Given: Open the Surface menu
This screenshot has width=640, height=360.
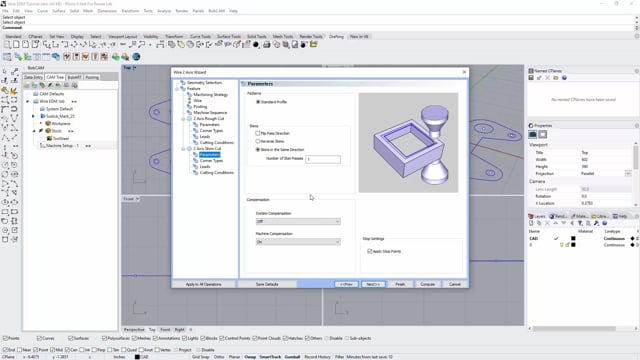Looking at the screenshot, I should coord(59,11).
